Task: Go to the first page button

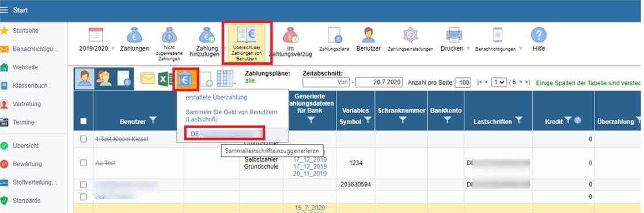Action: (479, 82)
